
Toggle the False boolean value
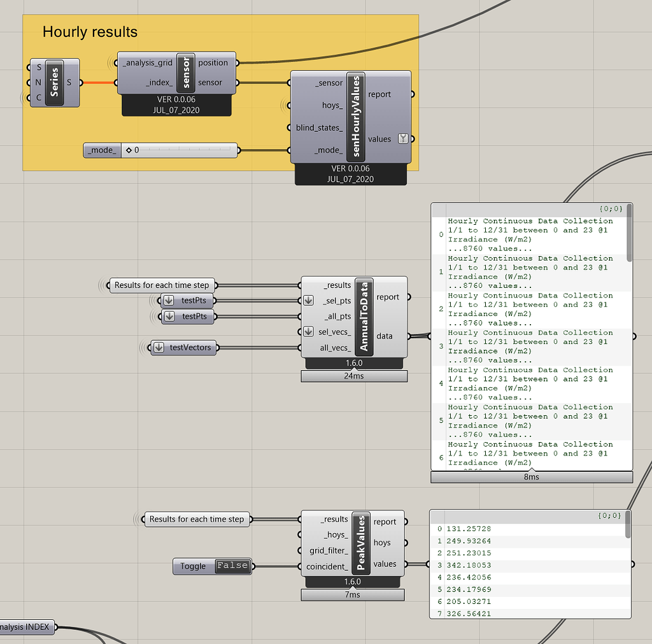point(232,566)
